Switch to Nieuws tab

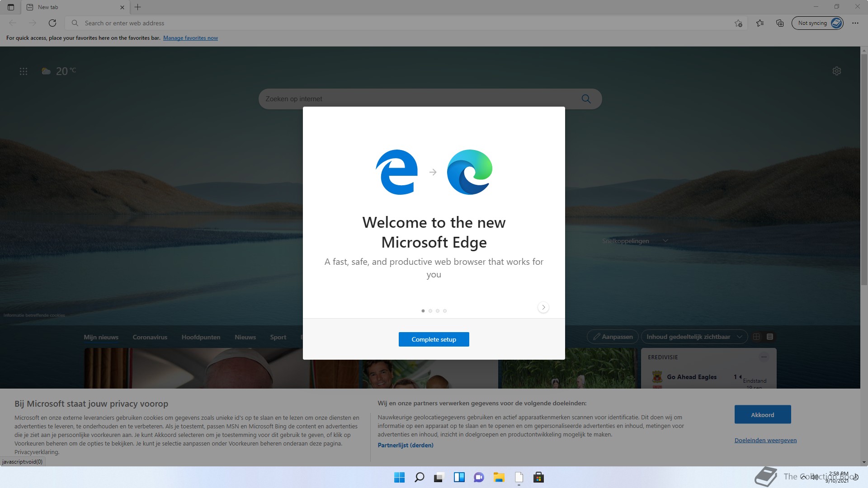(x=245, y=337)
